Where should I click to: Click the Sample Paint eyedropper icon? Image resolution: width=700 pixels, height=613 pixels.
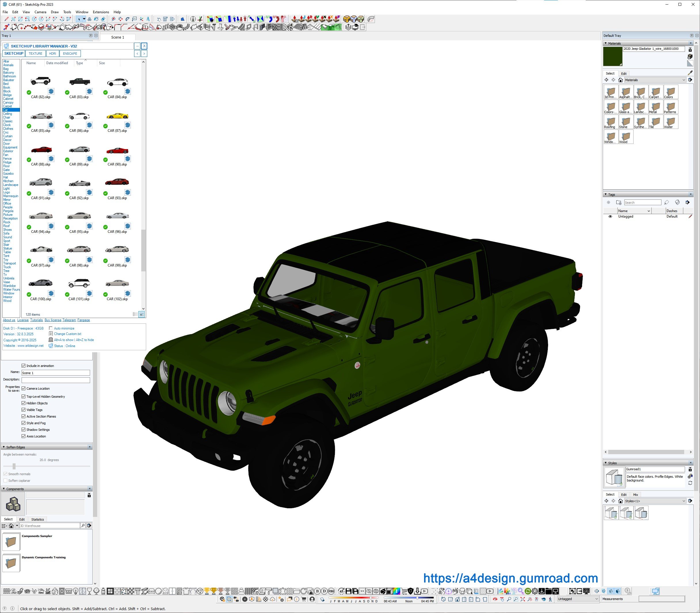pyautogui.click(x=690, y=73)
